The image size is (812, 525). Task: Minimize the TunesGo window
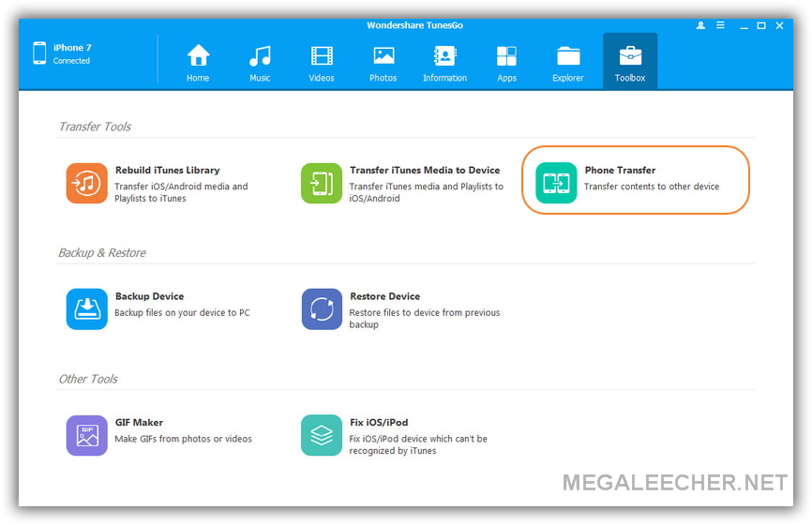(x=744, y=25)
